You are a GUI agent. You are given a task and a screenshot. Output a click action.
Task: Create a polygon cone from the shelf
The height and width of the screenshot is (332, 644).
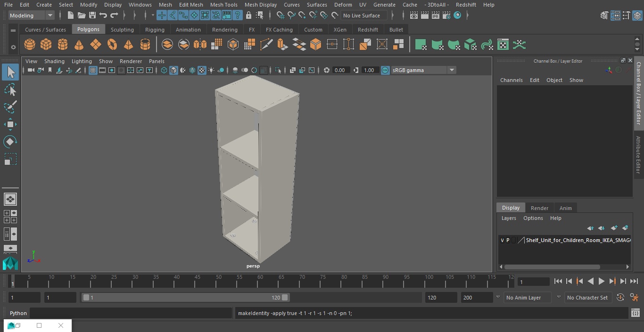click(x=79, y=45)
